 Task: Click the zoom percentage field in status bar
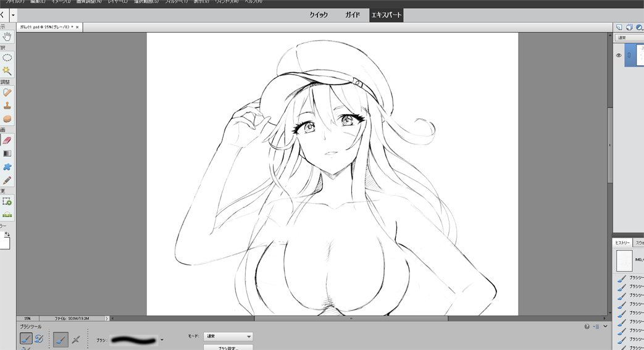click(x=27, y=319)
